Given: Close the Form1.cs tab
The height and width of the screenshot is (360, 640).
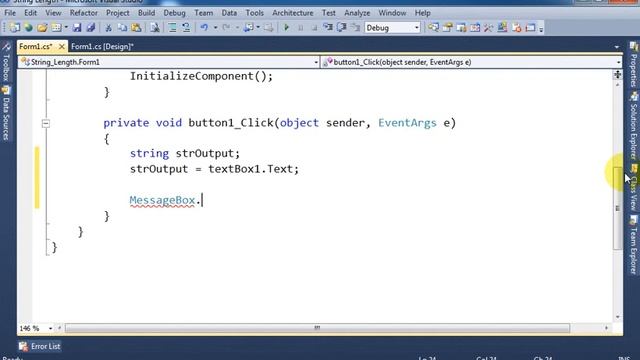Looking at the screenshot, I should 62,47.
